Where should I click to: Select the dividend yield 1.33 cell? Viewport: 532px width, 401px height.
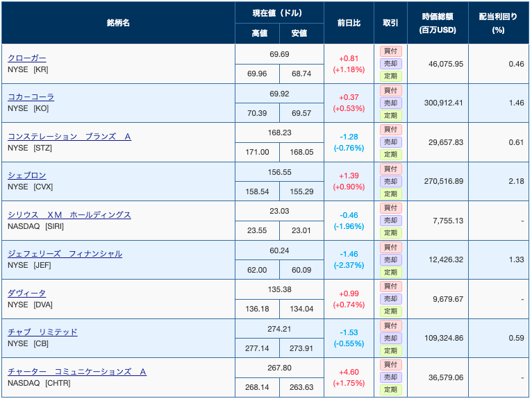pos(499,259)
